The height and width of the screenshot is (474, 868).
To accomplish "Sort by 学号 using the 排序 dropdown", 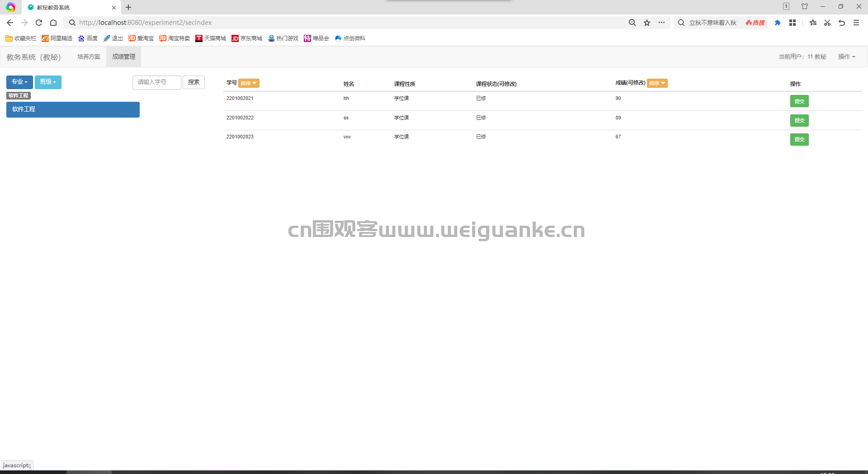I will (x=249, y=83).
